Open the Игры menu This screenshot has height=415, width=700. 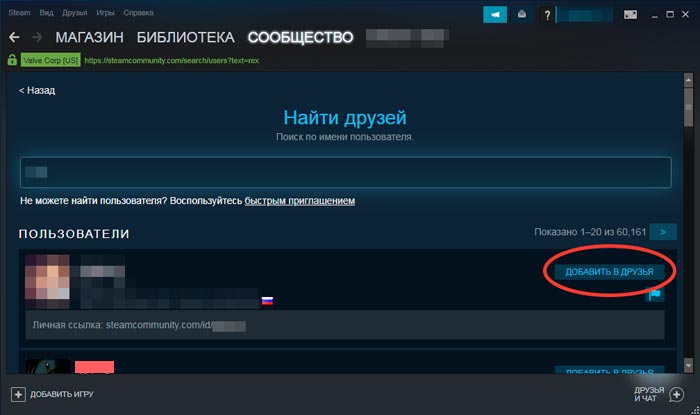pyautogui.click(x=105, y=12)
